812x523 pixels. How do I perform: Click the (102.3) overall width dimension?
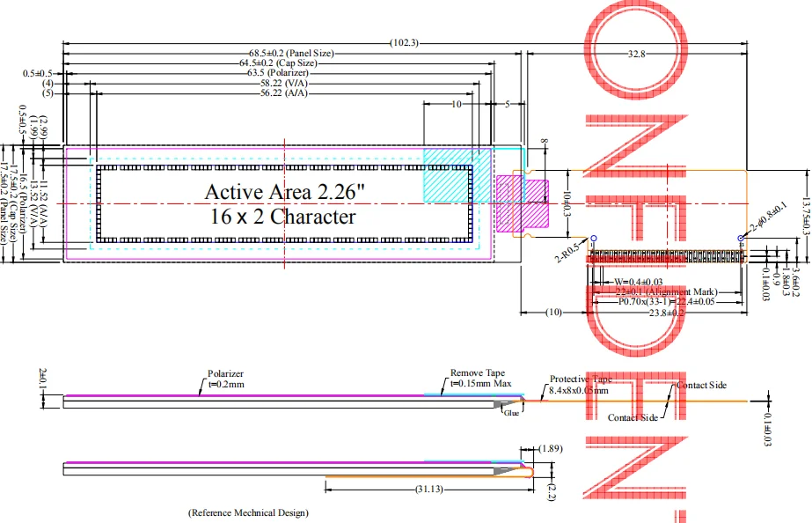(404, 42)
